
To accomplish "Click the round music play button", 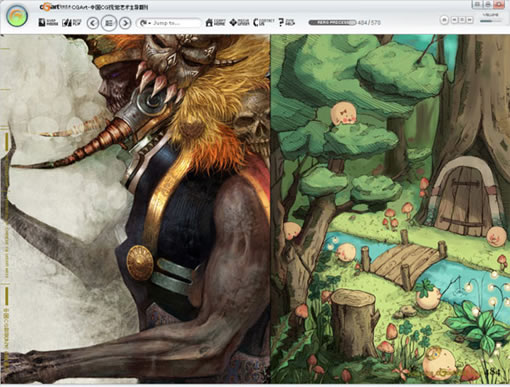I will (x=444, y=20).
